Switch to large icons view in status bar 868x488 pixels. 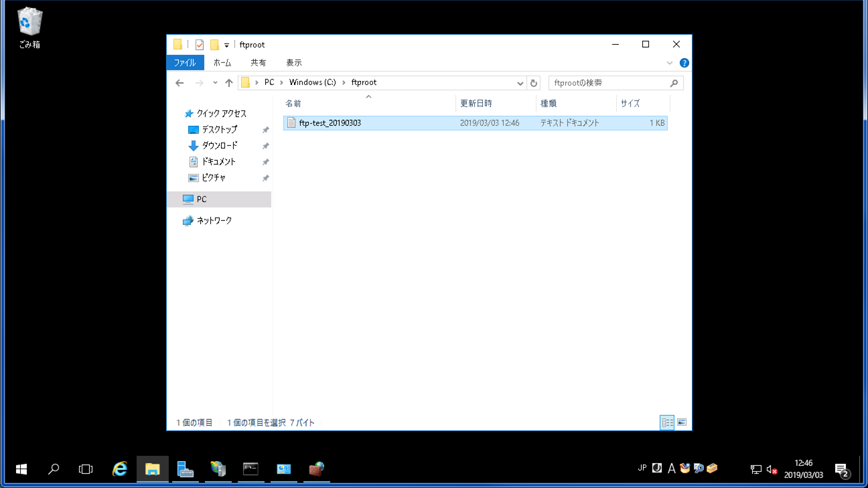(682, 422)
